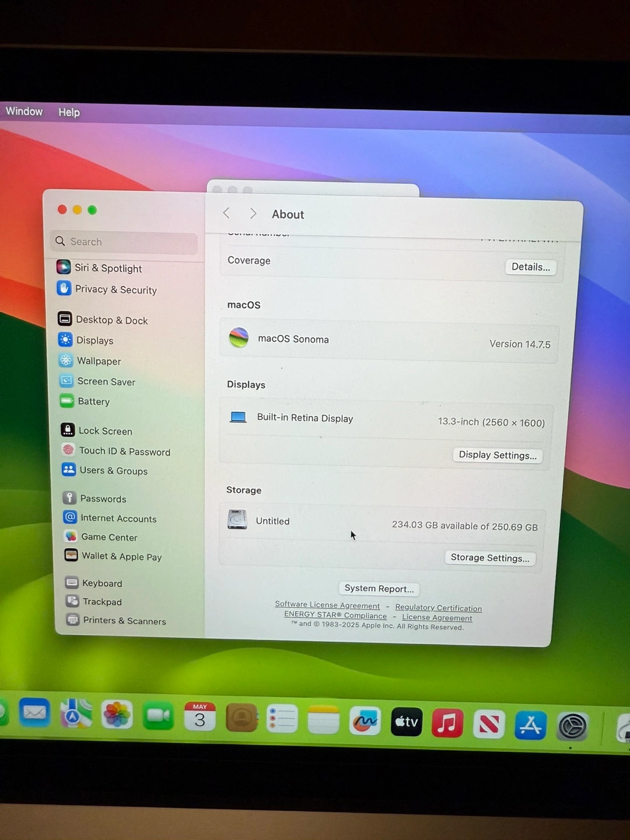630x840 pixels.
Task: Select the Passwords key icon
Action: [69, 498]
